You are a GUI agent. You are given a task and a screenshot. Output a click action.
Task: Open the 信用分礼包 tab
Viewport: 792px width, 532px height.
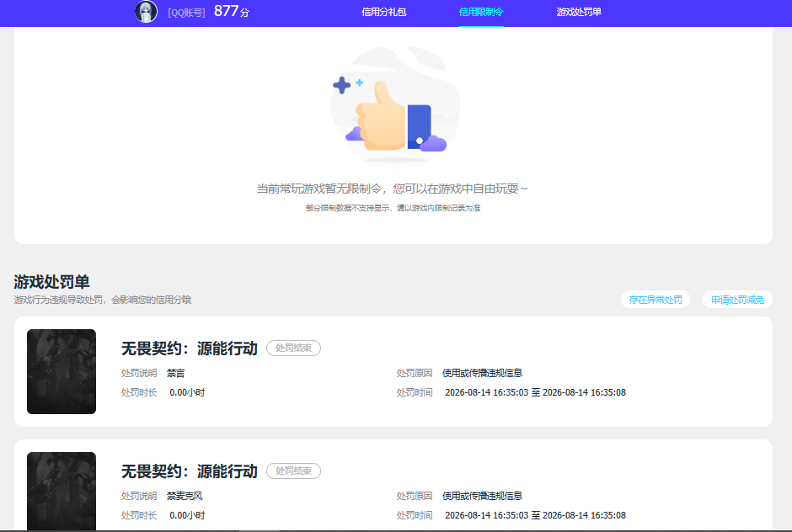[x=384, y=12]
